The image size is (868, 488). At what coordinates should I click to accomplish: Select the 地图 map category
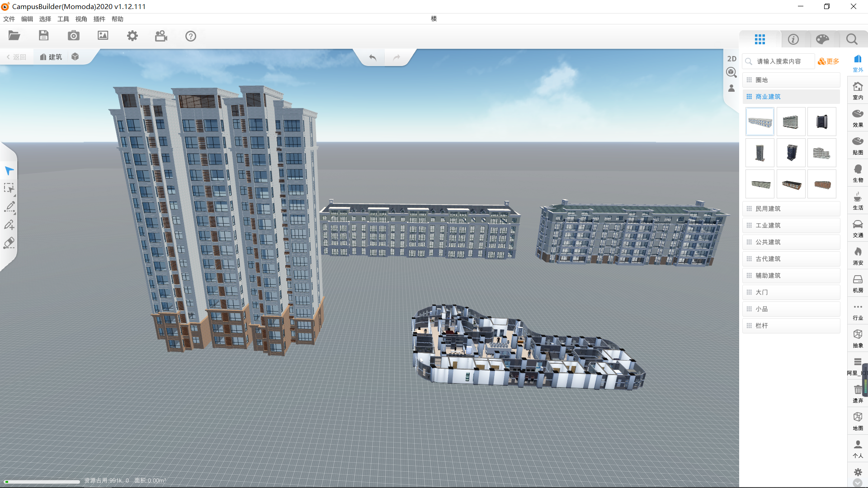(x=858, y=422)
